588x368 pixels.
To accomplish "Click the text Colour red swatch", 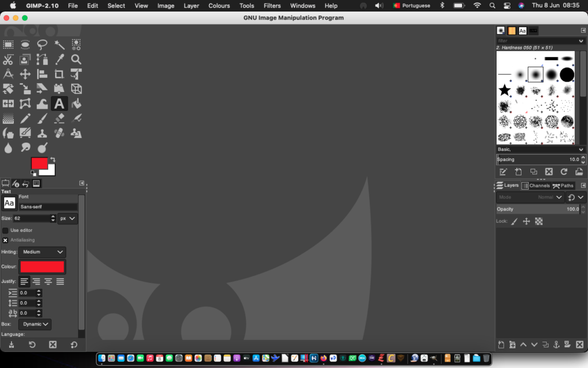I will point(42,267).
